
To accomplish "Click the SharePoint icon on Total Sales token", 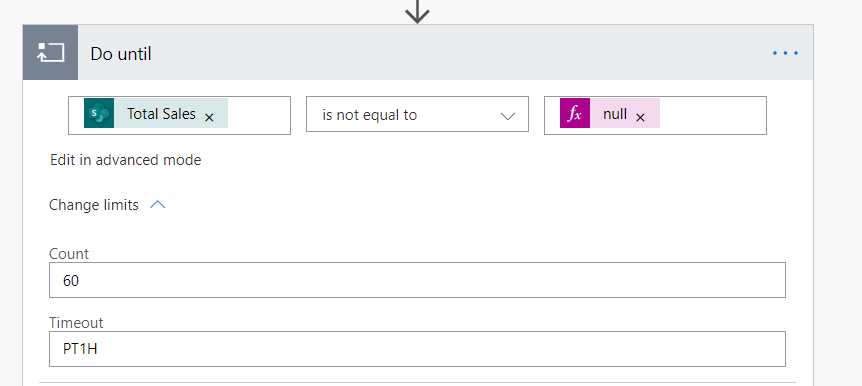I will [99, 113].
